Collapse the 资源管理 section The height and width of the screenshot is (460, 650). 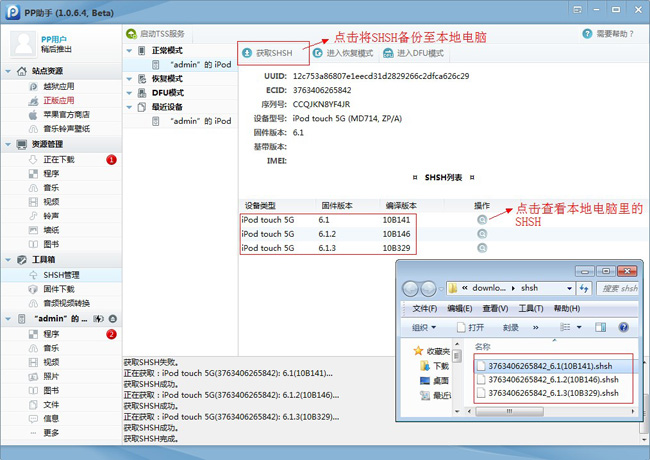[9, 144]
